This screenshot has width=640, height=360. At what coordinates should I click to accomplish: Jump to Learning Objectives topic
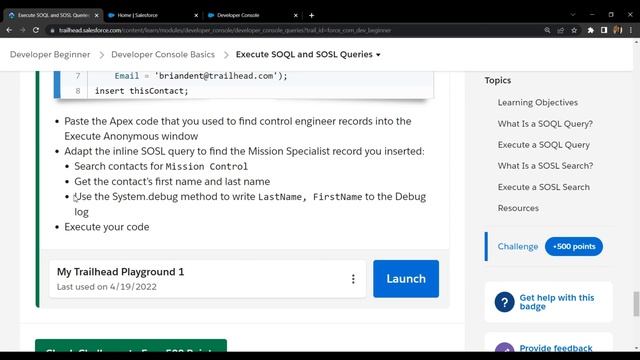538,102
